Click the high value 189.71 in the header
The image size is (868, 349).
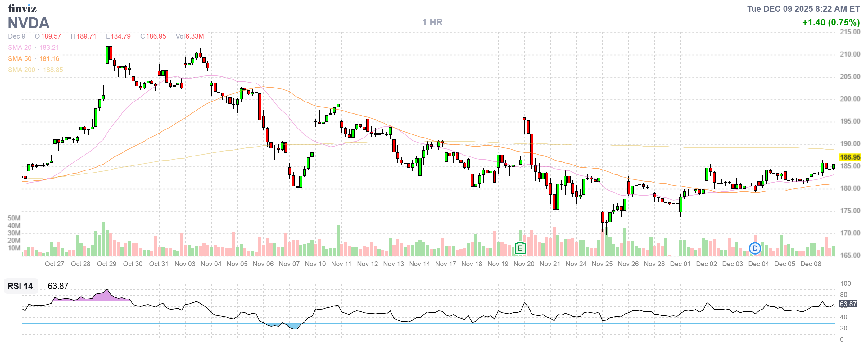(86, 36)
